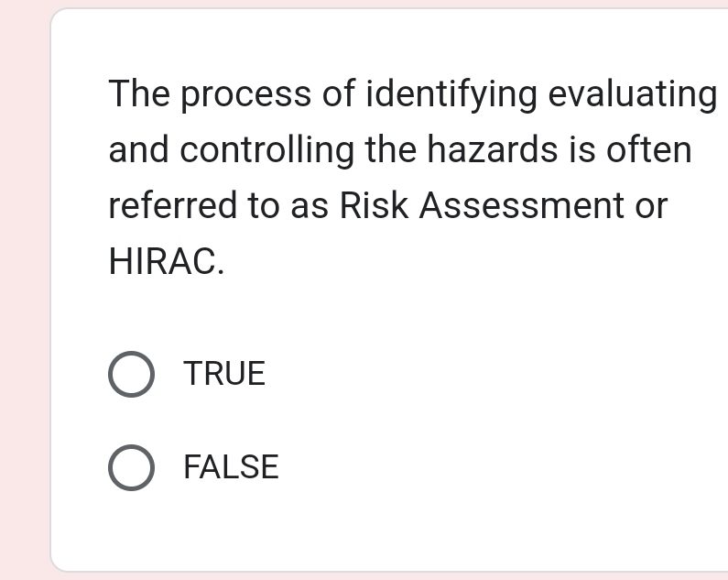The width and height of the screenshot is (728, 580).
Task: Click the TRUE option label
Action: coord(224,374)
